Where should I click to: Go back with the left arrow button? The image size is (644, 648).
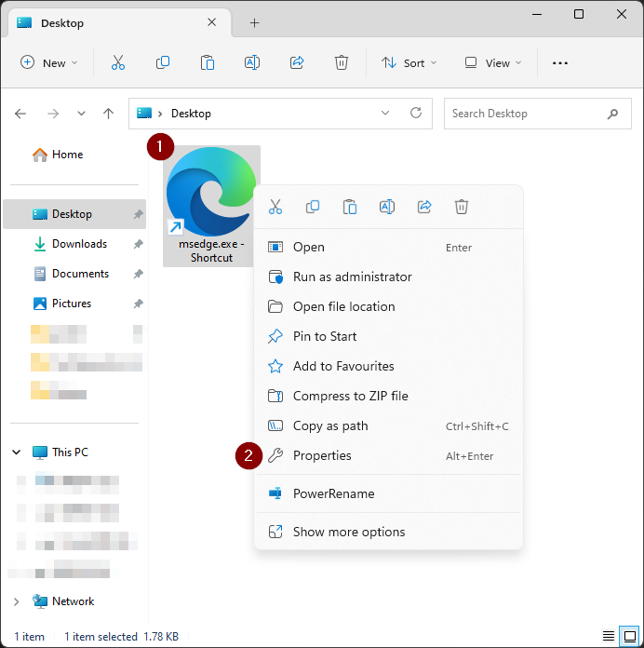click(x=20, y=114)
